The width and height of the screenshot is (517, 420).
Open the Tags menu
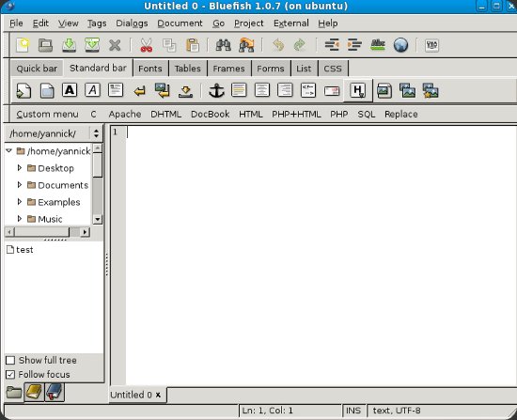pos(97,23)
